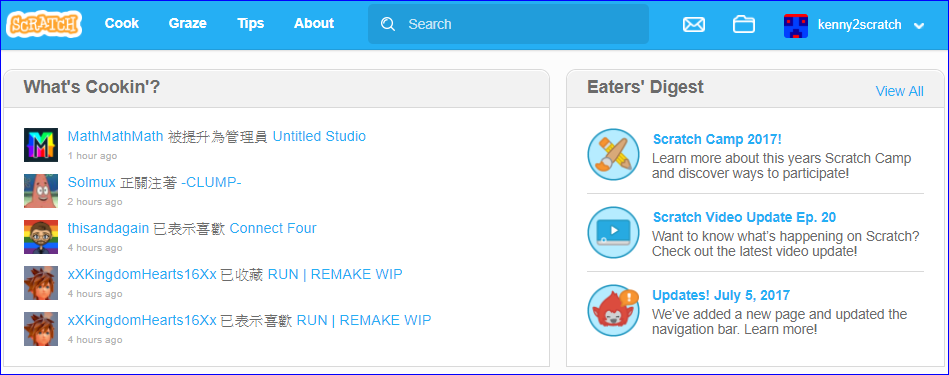The height and width of the screenshot is (375, 949).
Task: Click the Updates cat alert icon
Action: click(x=613, y=310)
